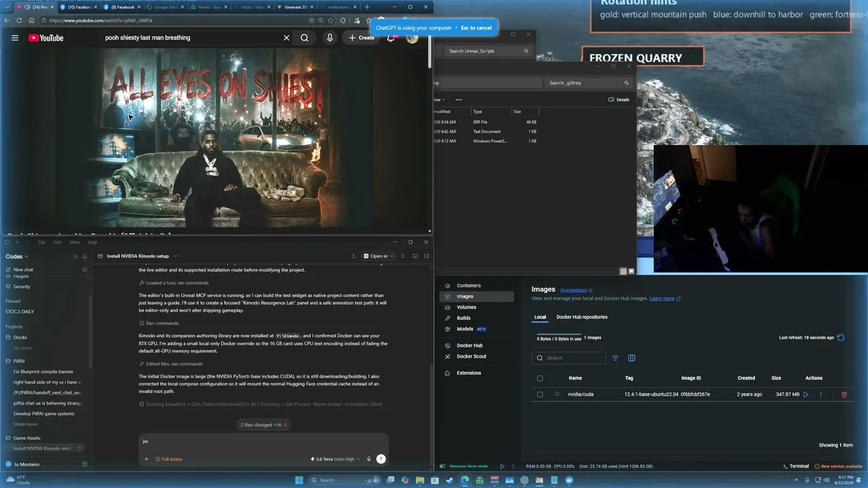Open the YouTube hamburger guide menu
This screenshot has width=868, height=488.
tap(15, 38)
